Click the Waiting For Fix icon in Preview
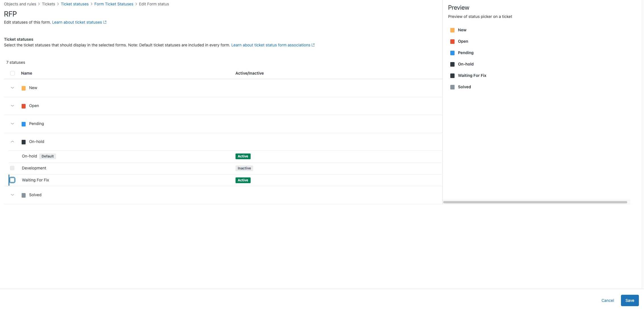Viewport: 644px width, 309px height. coord(452,76)
